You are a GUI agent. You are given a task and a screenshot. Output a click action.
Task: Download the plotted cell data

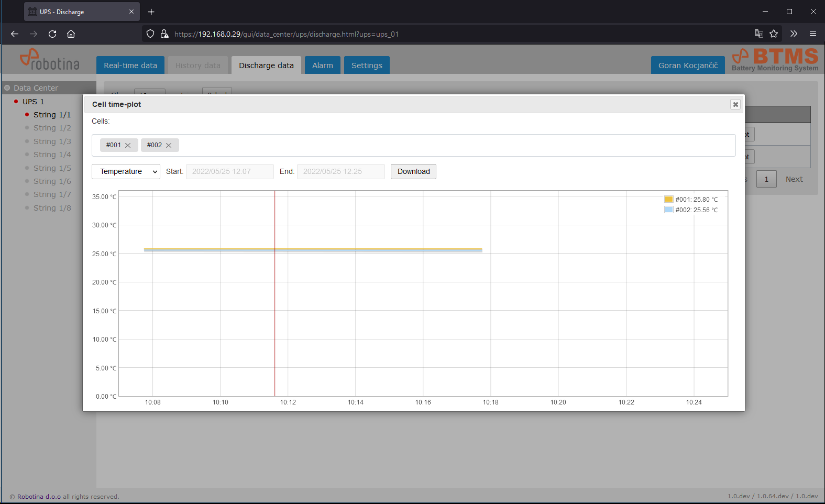(413, 172)
